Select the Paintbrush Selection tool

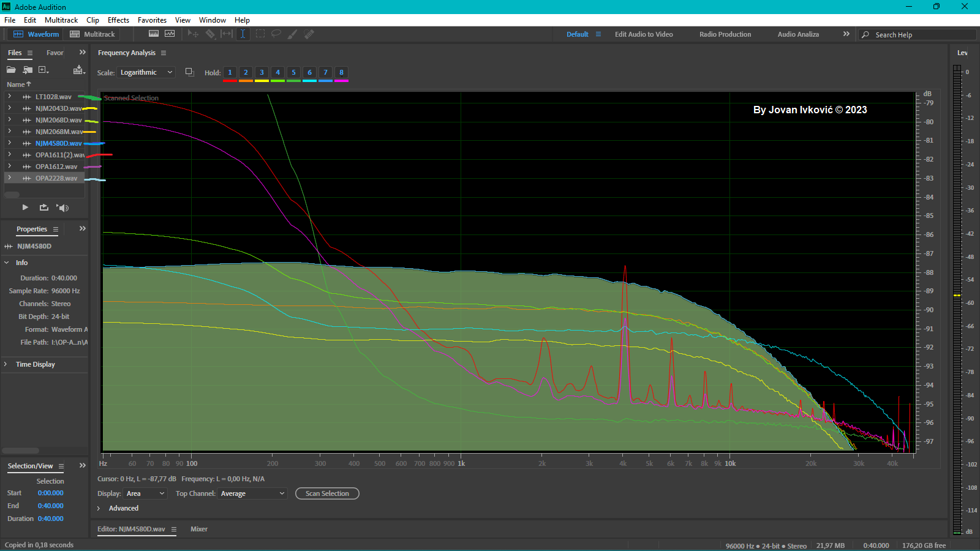tap(293, 34)
